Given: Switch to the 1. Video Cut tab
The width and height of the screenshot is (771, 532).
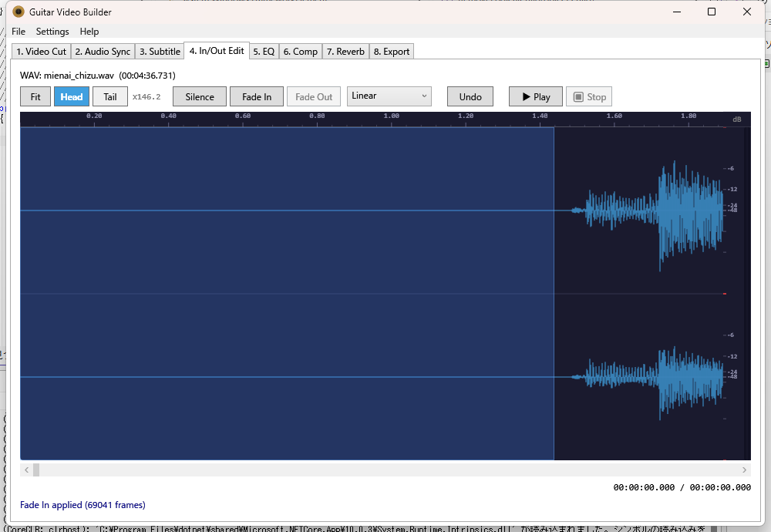Looking at the screenshot, I should tap(42, 52).
